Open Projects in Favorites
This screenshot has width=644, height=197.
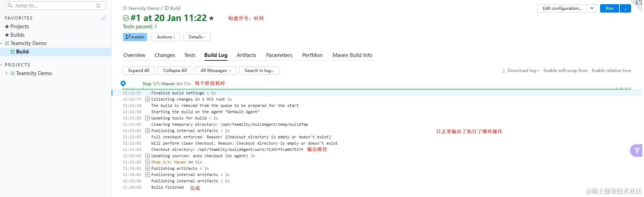pyautogui.click(x=20, y=27)
